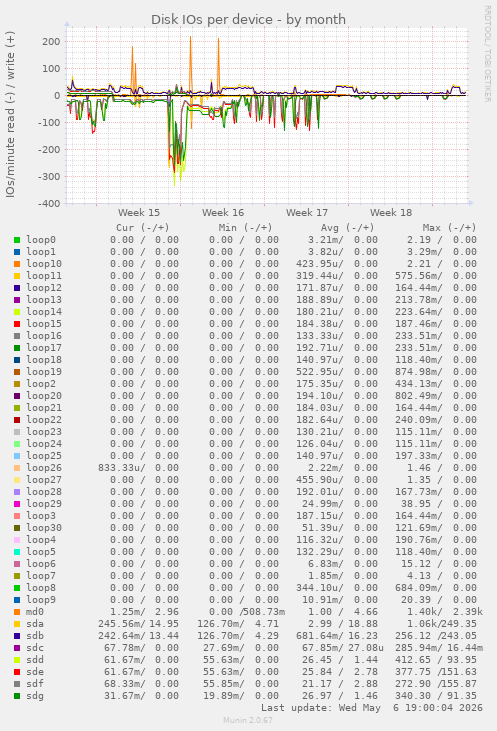Click the loop19 legend label
497x731 pixels.
coord(44,372)
